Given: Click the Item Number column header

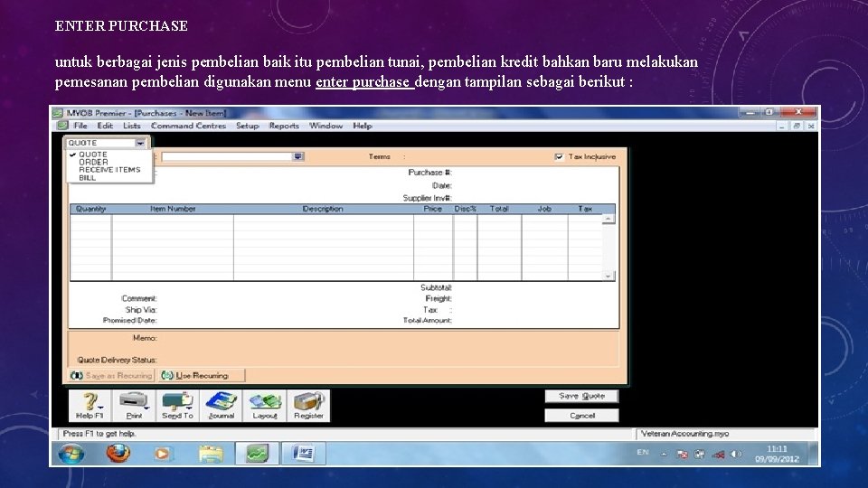Looking at the screenshot, I should (173, 209).
